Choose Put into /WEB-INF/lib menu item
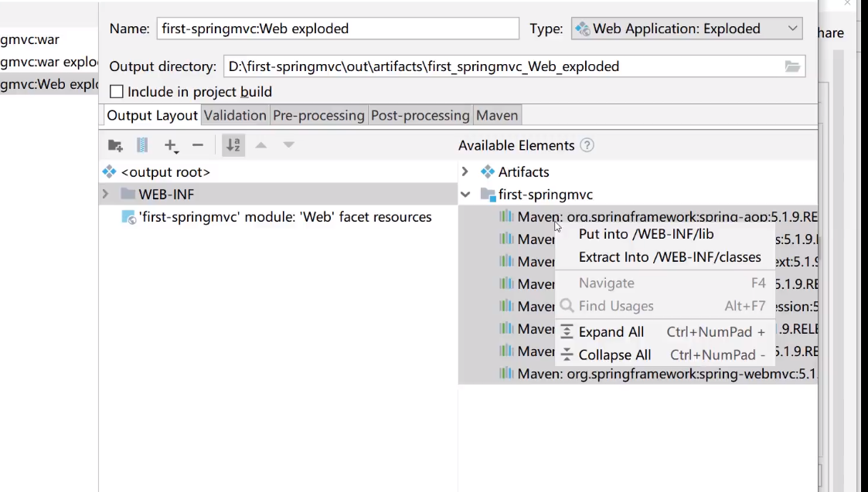Screen dimensions: 868x492 click(x=646, y=234)
